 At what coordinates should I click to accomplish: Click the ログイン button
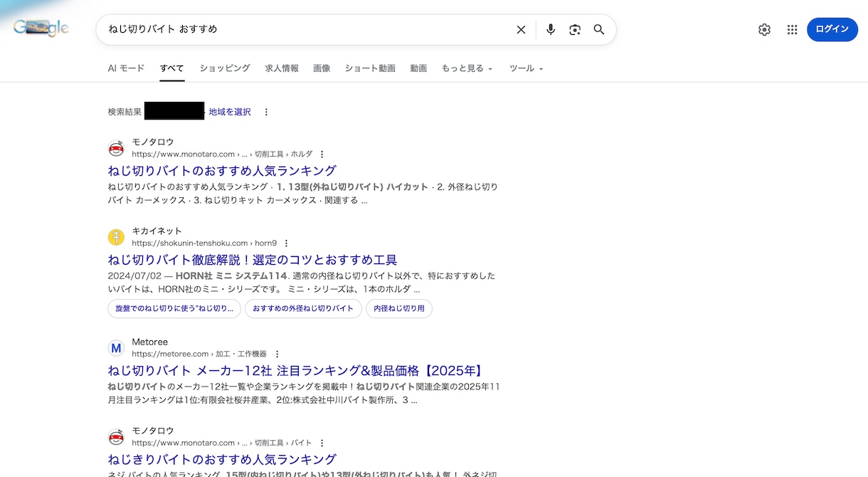point(832,29)
